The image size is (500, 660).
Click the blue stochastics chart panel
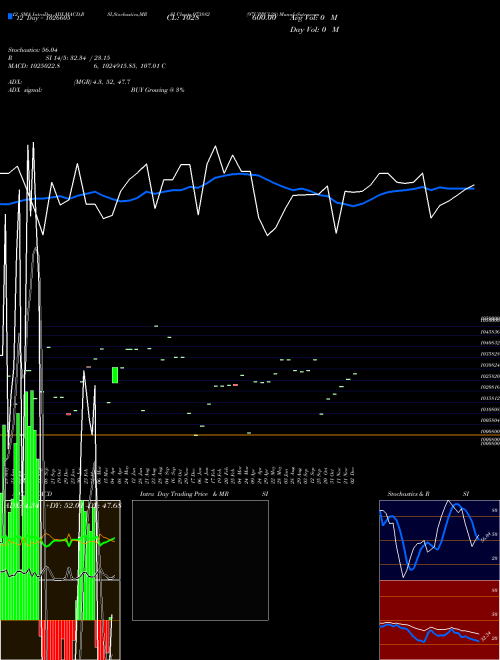point(439,540)
